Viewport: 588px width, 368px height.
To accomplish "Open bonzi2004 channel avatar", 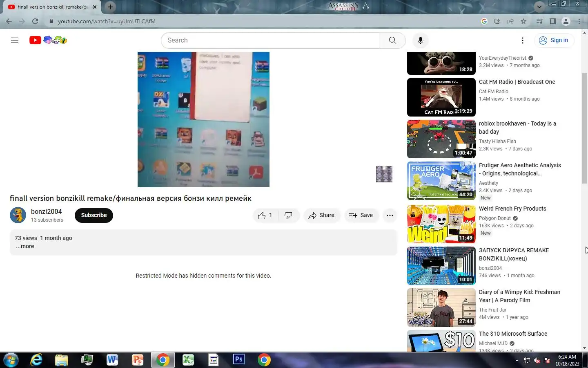I will tap(18, 215).
